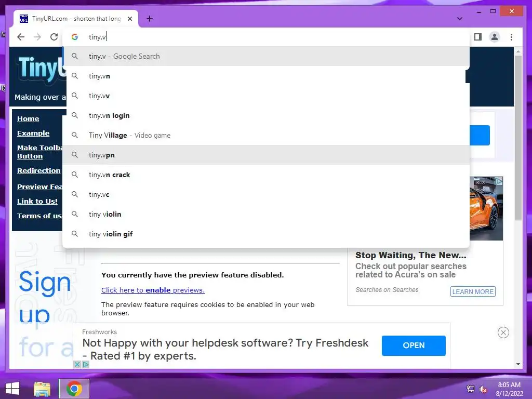Choose the 'tiny.vpn' suggestion
Image resolution: width=532 pixels, height=399 pixels.
[x=267, y=155]
